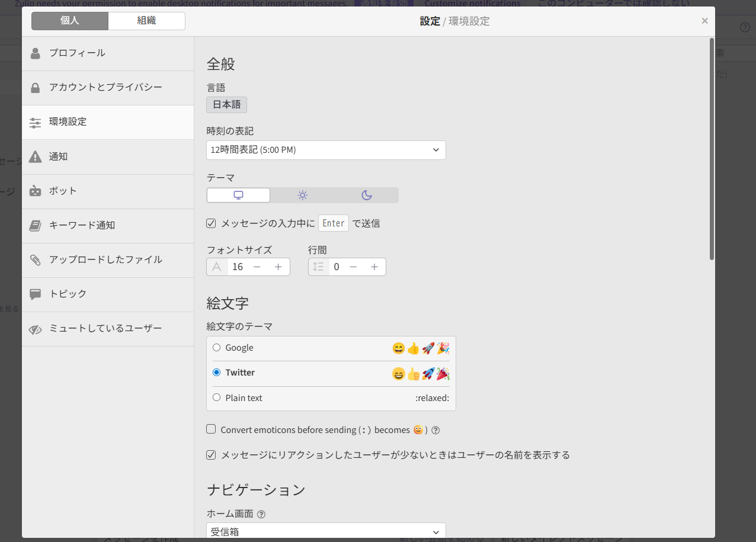Click the 日本語 language button
This screenshot has height=542, width=756.
click(226, 104)
